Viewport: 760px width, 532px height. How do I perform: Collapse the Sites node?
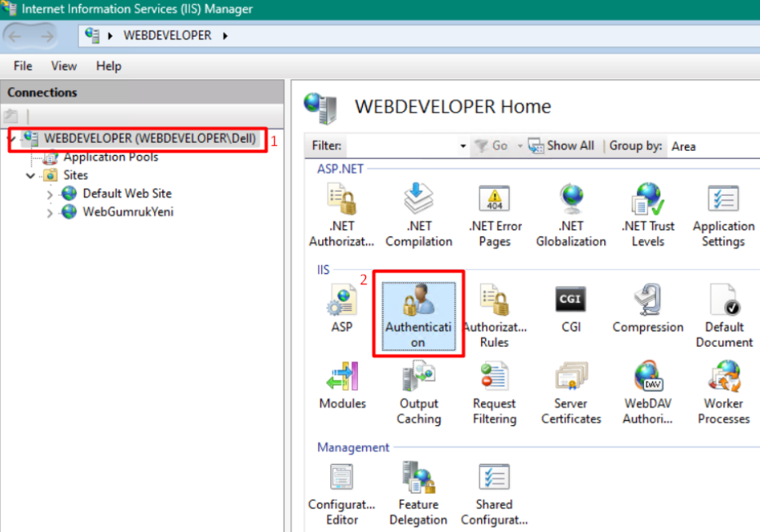point(30,176)
